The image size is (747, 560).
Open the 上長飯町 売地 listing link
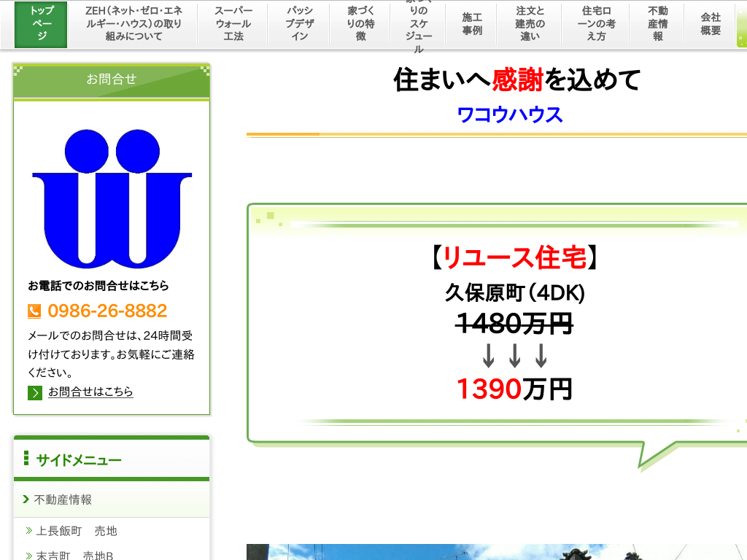click(x=77, y=531)
